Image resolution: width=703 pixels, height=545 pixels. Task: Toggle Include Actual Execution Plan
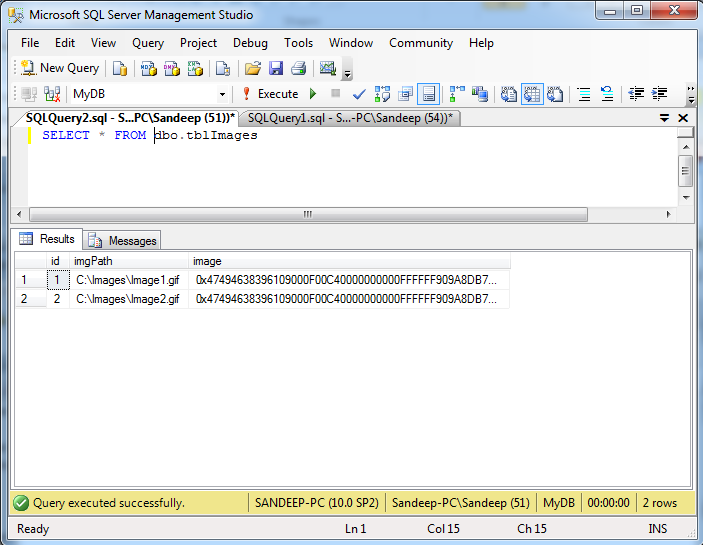click(x=457, y=94)
